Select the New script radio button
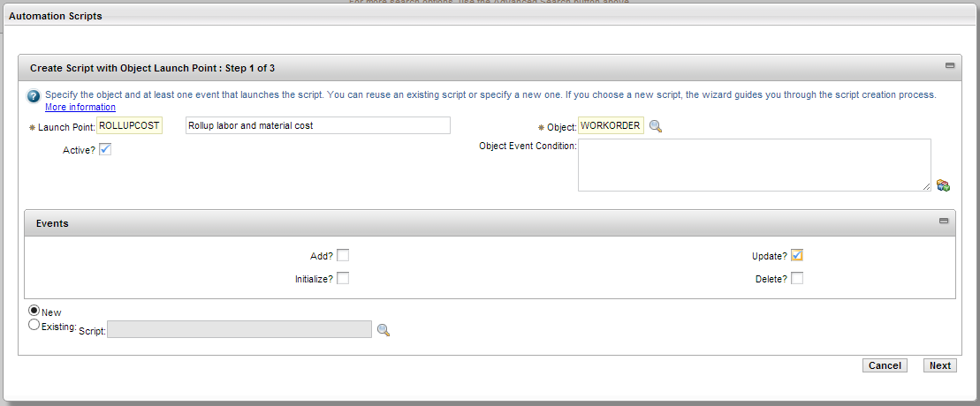The height and width of the screenshot is (406, 980). pyautogui.click(x=34, y=311)
